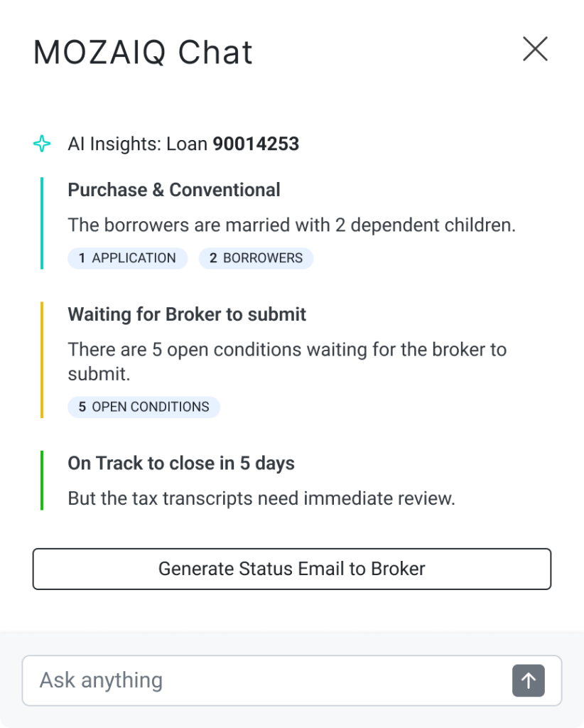Click the teal bar beside Purchase & Conventional
Screen dimensions: 584x728
coord(42,223)
